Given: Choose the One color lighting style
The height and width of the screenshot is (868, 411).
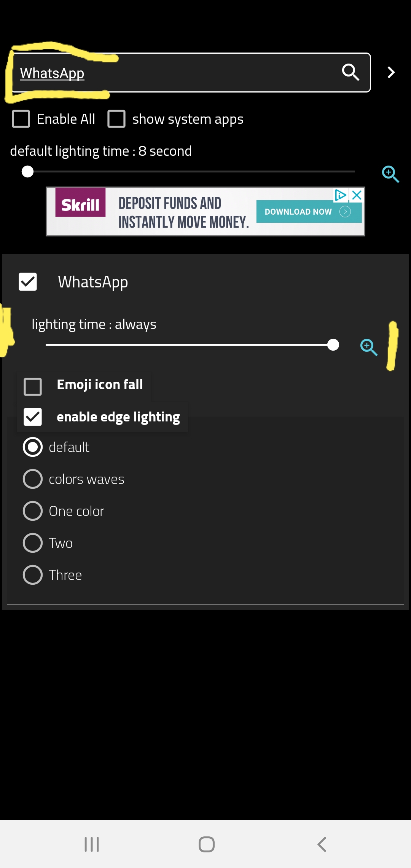Looking at the screenshot, I should [33, 511].
